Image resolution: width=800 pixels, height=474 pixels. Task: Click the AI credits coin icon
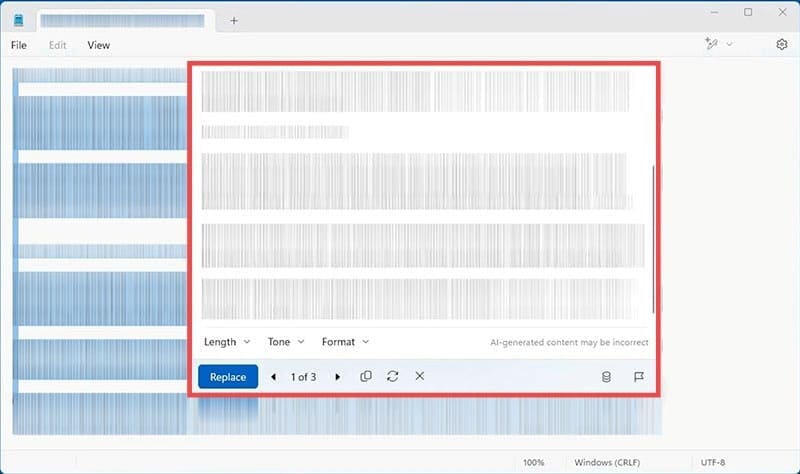pos(606,377)
